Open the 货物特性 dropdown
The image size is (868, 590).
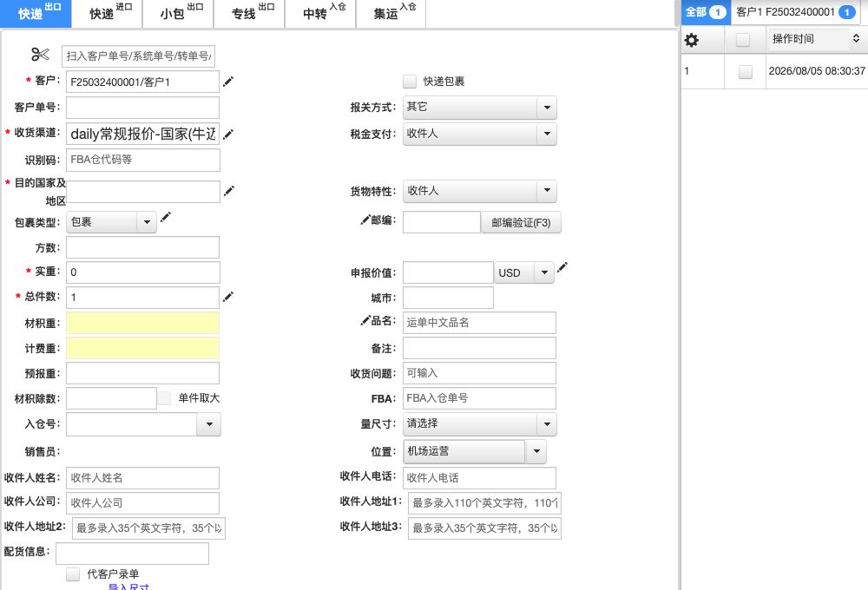click(x=479, y=191)
